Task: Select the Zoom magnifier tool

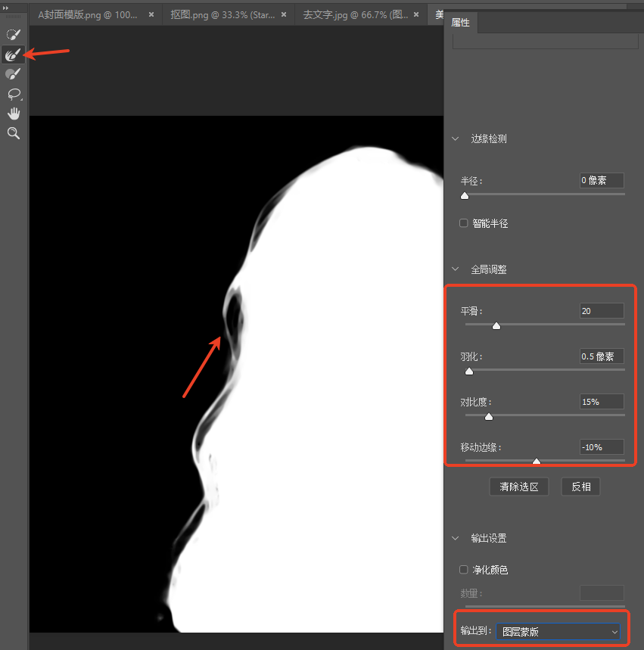Action: pyautogui.click(x=14, y=133)
